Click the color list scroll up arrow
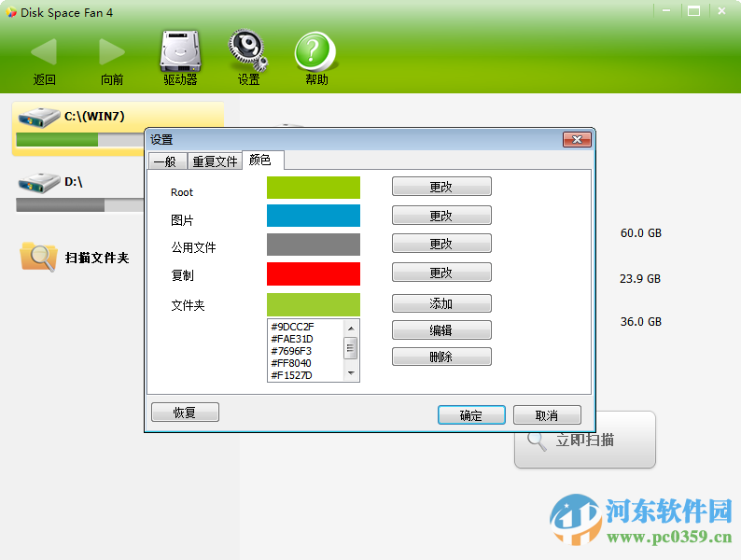Viewport: 741px width, 560px height. pos(351,328)
